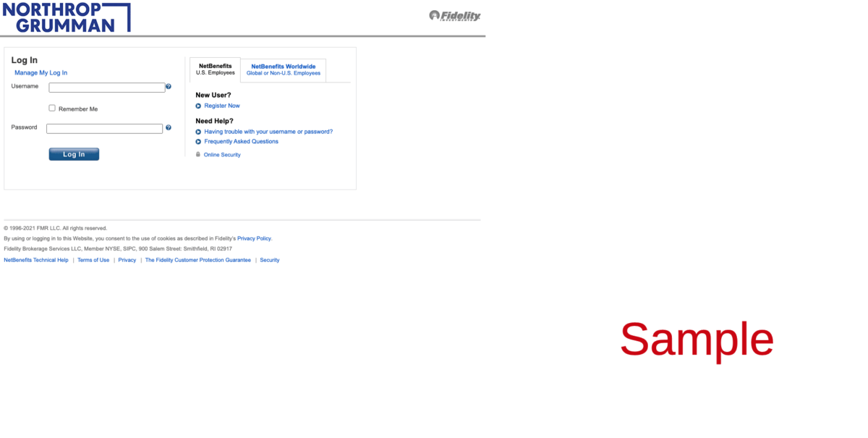Click arrow icon beside username or password trouble
The height and width of the screenshot is (438, 868).
click(198, 132)
